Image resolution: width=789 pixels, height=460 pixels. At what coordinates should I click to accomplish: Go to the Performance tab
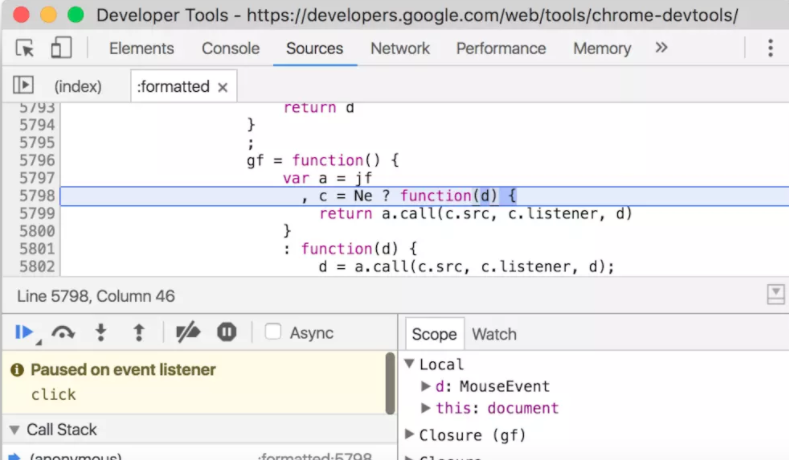[x=501, y=48]
